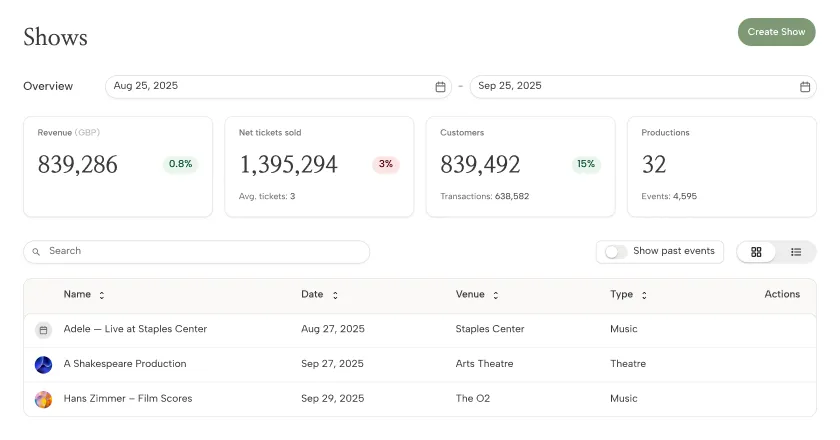The width and height of the screenshot is (840, 440).
Task: Click Music type in the Adele row
Action: click(x=624, y=329)
